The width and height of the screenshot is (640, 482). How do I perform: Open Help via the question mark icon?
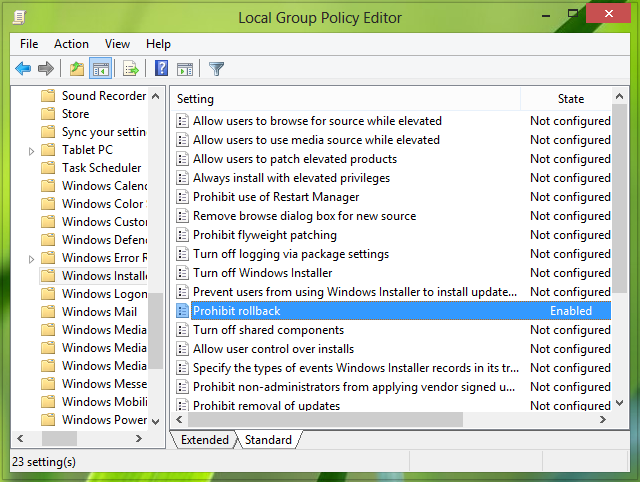(x=161, y=69)
